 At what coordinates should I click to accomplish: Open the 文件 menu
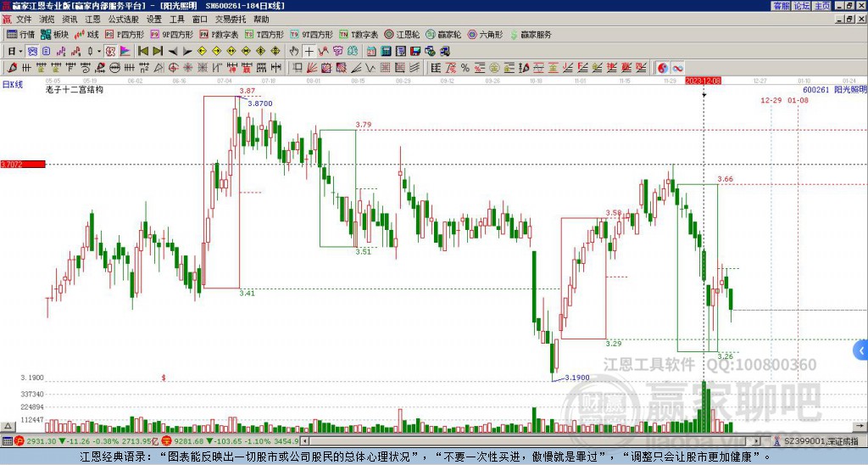click(x=24, y=20)
